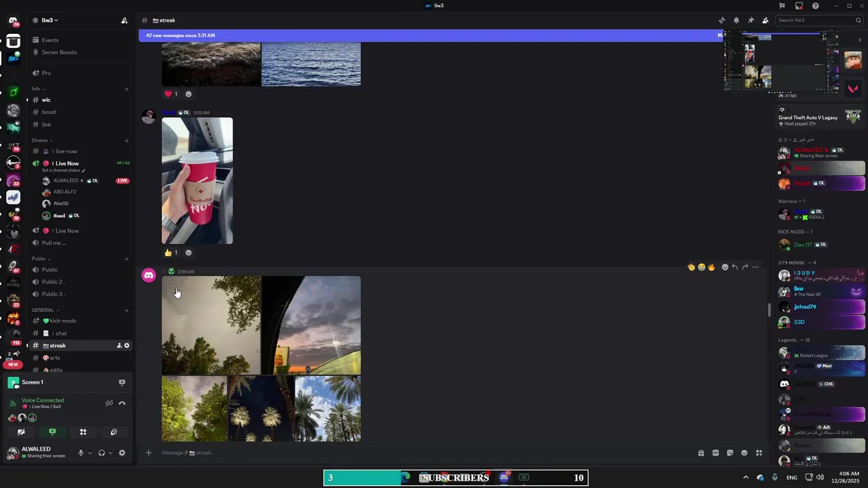Open the boost channel

pos(49,112)
